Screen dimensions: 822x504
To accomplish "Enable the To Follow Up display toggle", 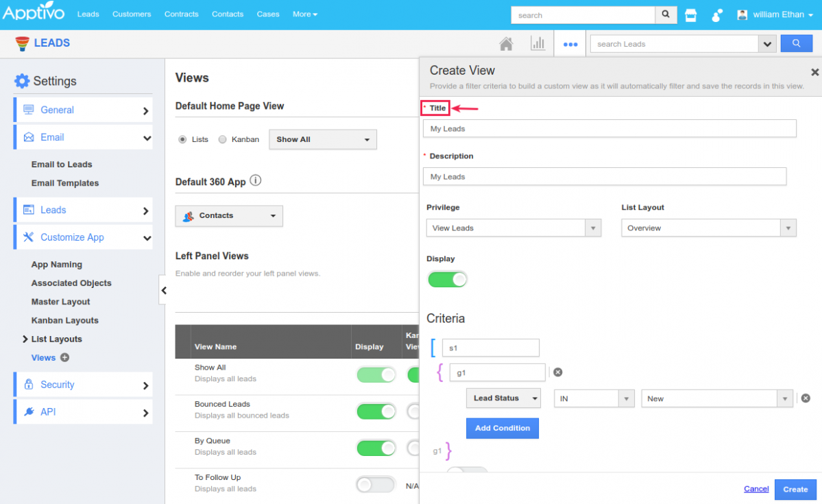I will pos(376,485).
